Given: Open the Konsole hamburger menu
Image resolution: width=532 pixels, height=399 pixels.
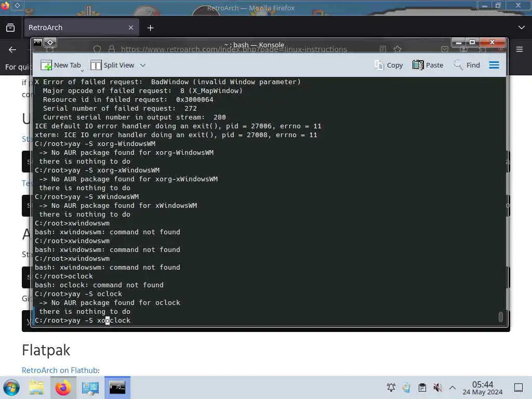Looking at the screenshot, I should (x=494, y=65).
